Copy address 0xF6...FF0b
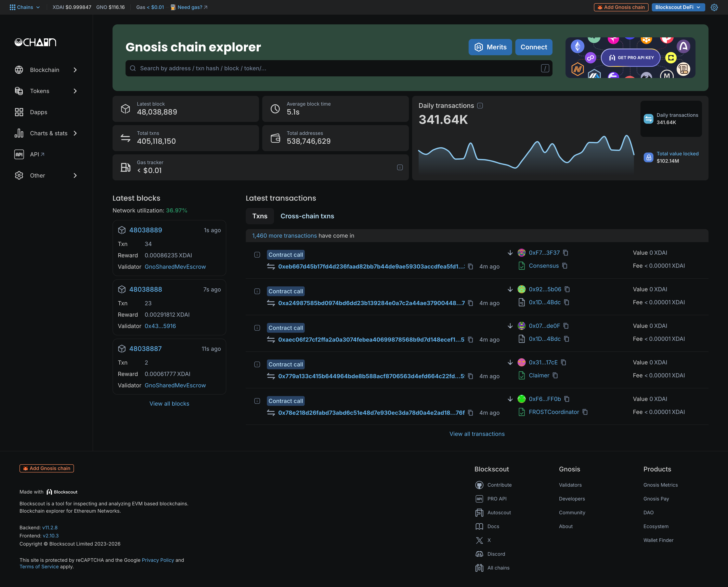The image size is (728, 587). 567,399
